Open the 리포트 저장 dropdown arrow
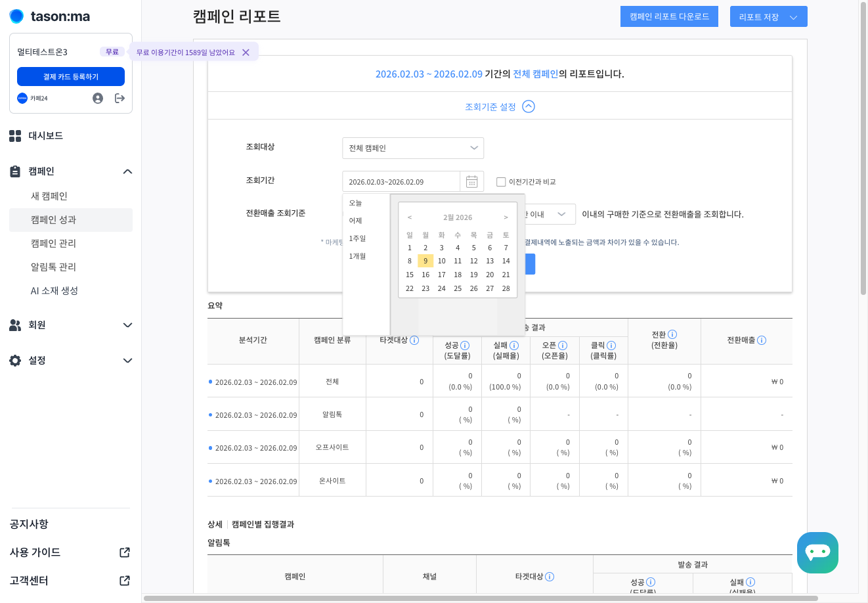Screen dimensions: 868x603 click(x=793, y=17)
